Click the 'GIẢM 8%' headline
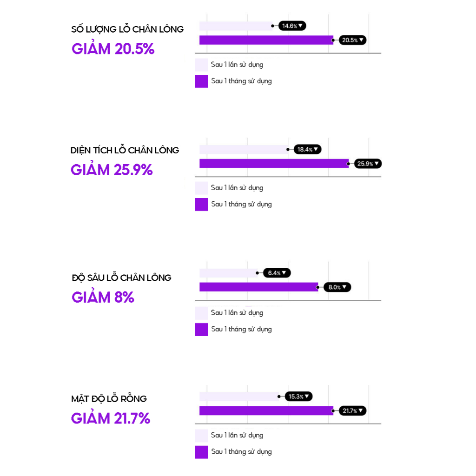This screenshot has width=476, height=476. [x=103, y=297]
